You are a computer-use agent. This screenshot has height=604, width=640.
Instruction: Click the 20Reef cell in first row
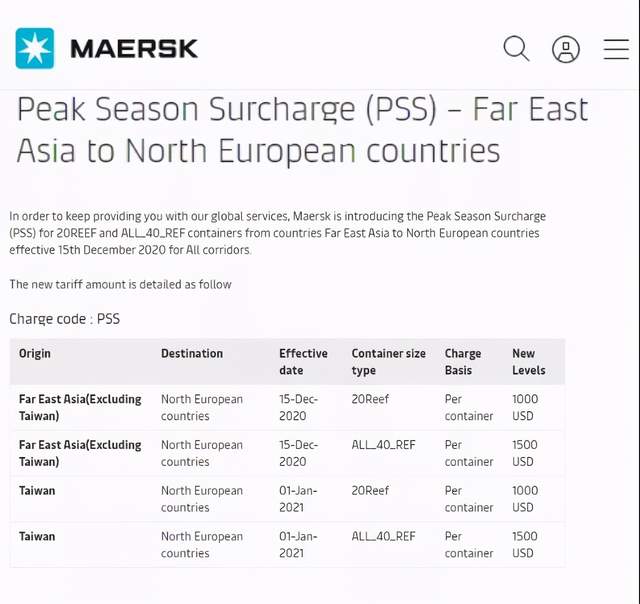[370, 399]
